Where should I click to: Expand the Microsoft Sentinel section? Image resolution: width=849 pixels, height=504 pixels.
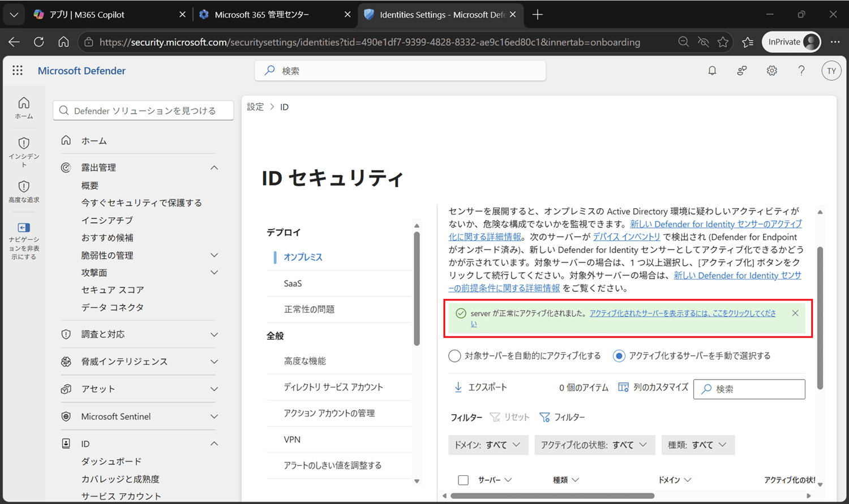pos(214,416)
